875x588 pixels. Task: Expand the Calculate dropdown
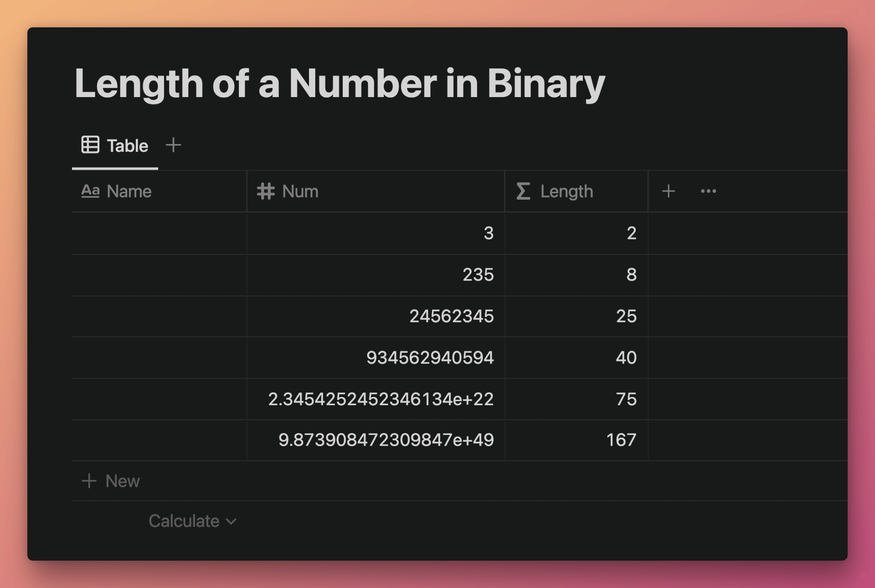tap(192, 521)
